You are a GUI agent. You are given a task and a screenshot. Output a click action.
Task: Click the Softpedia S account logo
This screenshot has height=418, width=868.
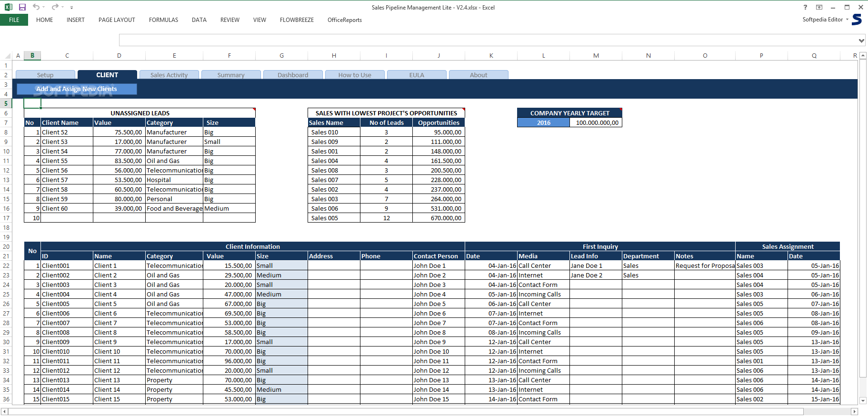coord(857,20)
